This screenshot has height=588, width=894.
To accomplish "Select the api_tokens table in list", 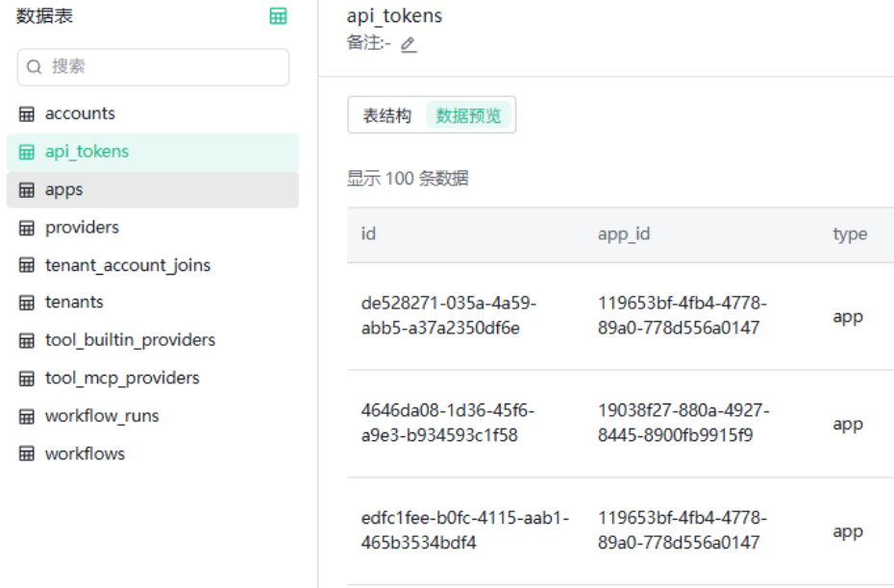I will pos(87,152).
